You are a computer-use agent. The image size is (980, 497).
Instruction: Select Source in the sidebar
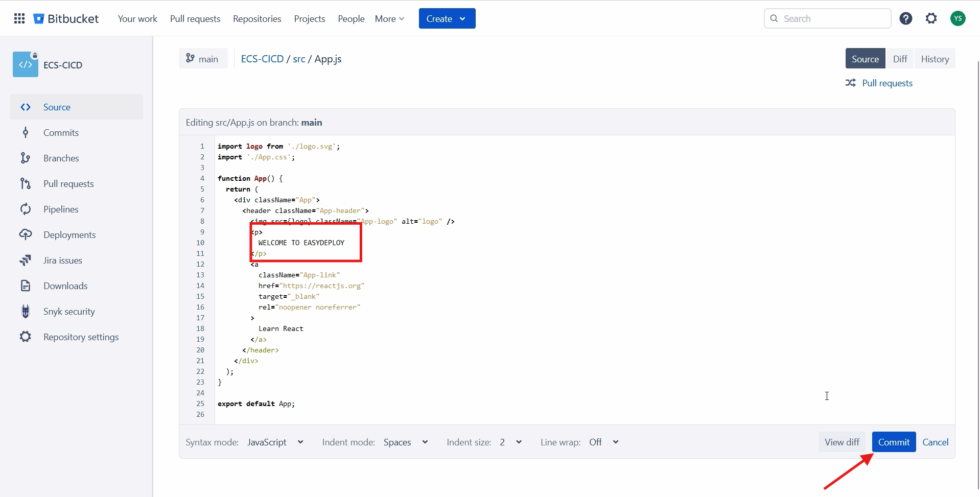77,107
